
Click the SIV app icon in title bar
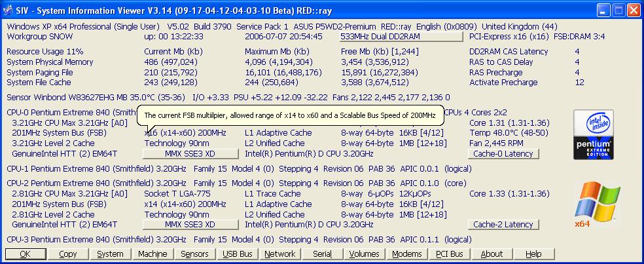(7, 10)
